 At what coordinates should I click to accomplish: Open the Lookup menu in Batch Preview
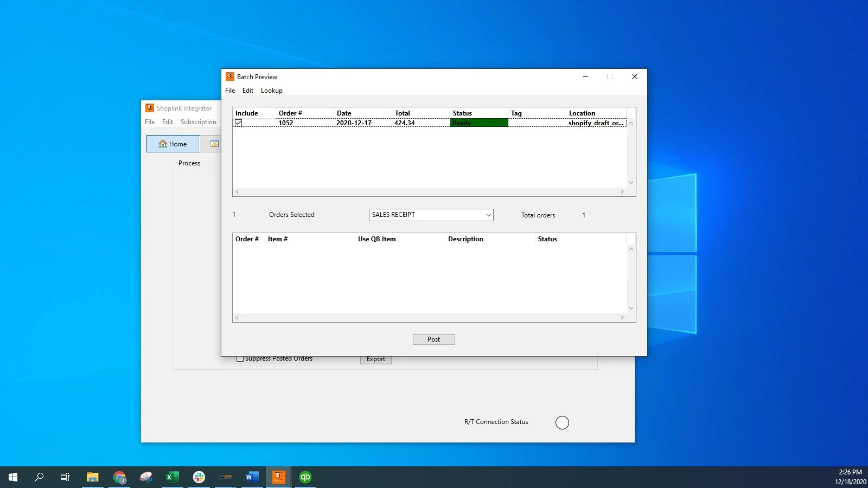click(271, 91)
